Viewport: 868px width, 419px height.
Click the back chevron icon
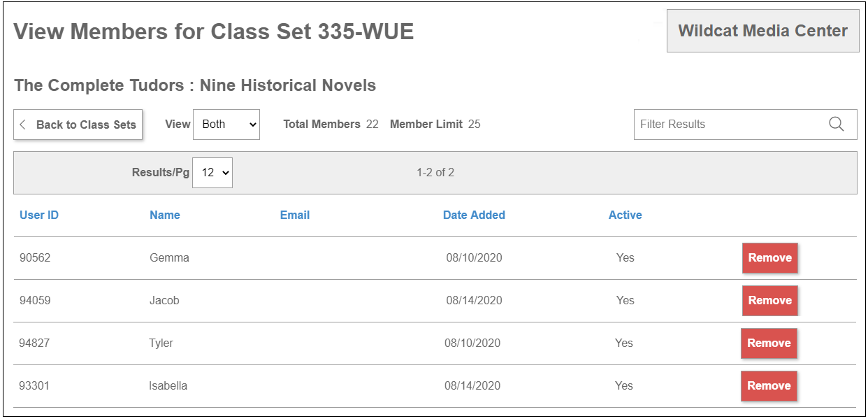[x=23, y=125]
